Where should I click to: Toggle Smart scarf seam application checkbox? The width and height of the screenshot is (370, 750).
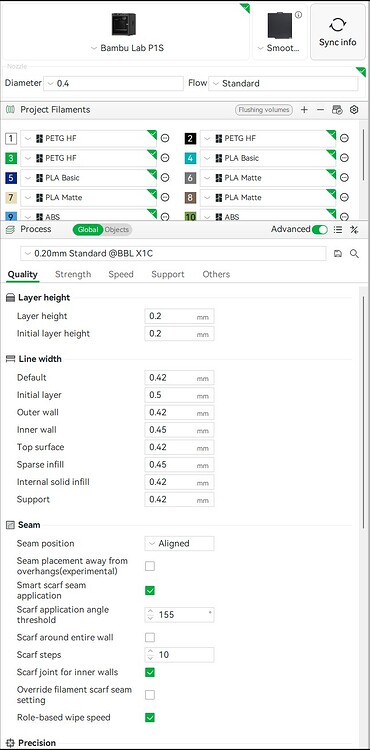(x=150, y=591)
